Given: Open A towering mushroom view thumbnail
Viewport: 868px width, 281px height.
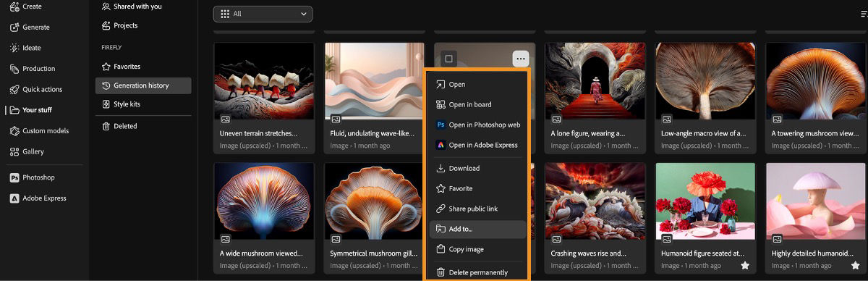Looking at the screenshot, I should tap(815, 81).
